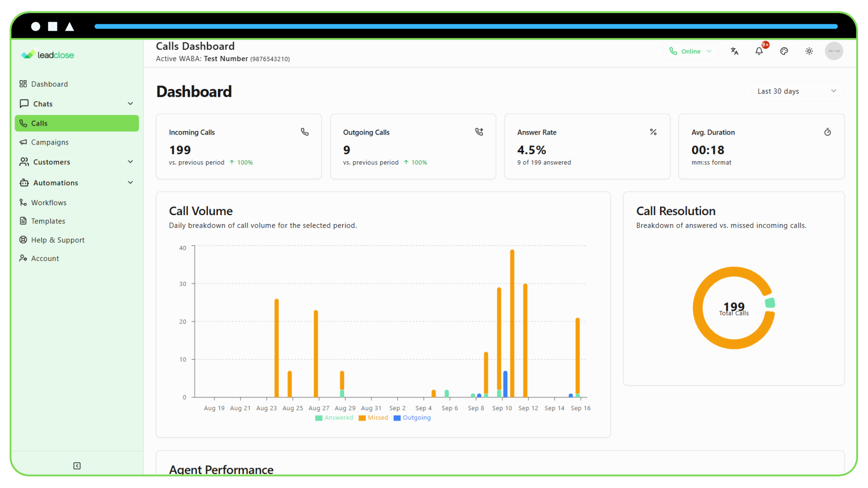Go to the Account page

[45, 258]
